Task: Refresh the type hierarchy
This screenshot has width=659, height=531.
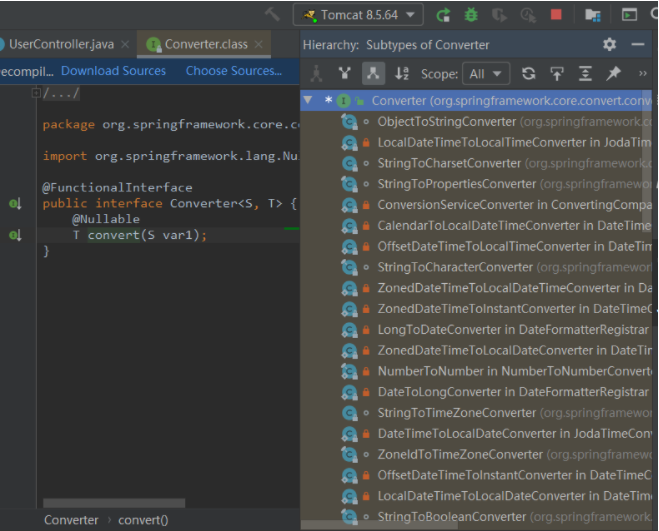Action: pos(529,74)
